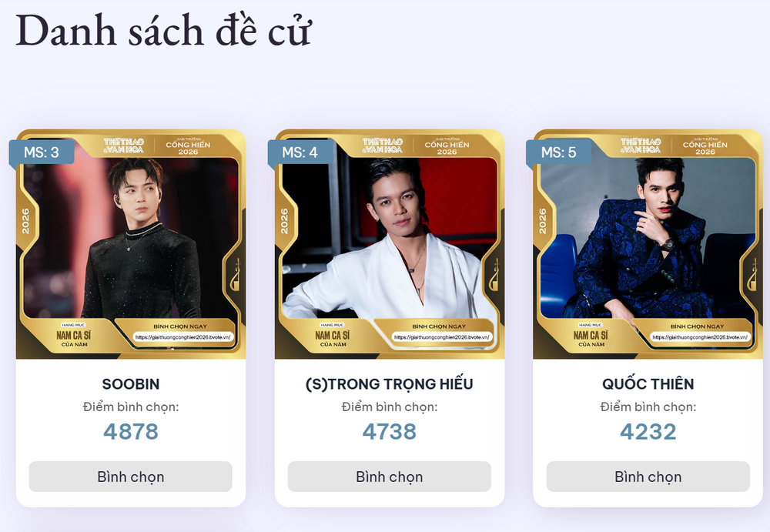Click the Thể Thao Văn Hóa logo on SOOBIN card
The image size is (770, 532).
123,146
